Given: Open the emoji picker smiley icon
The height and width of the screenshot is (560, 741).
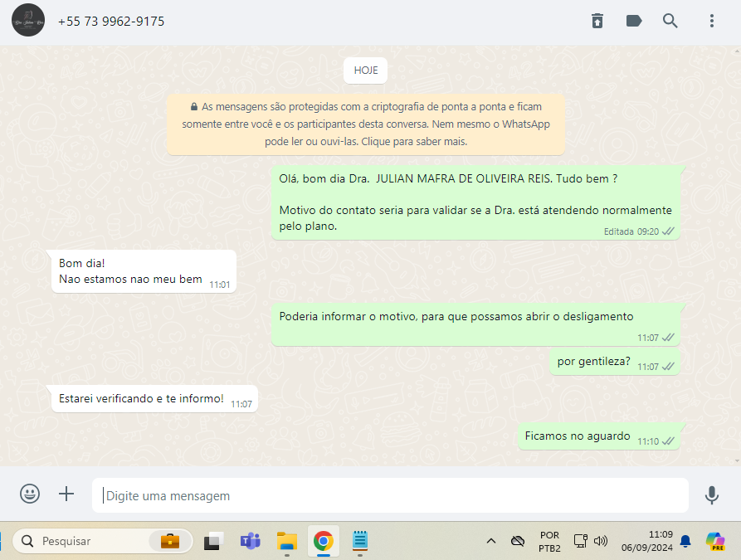Looking at the screenshot, I should [x=30, y=494].
